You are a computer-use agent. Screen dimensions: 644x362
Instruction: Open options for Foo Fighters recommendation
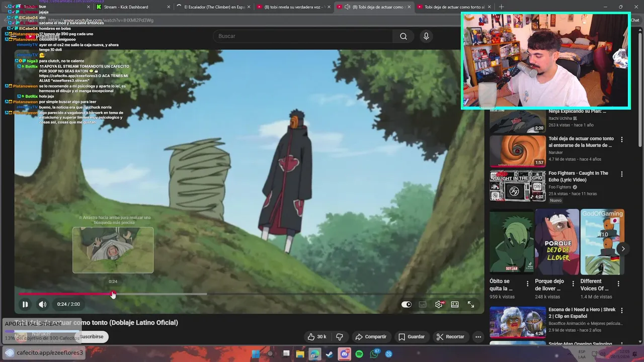(x=621, y=174)
